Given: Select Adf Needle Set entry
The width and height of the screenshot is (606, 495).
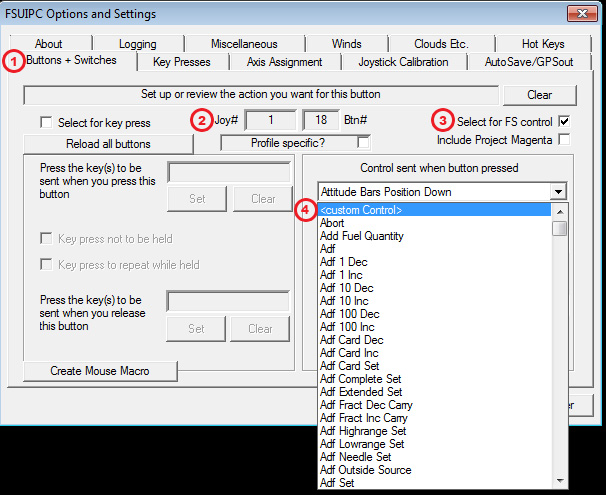Looking at the screenshot, I should pyautogui.click(x=435, y=457).
